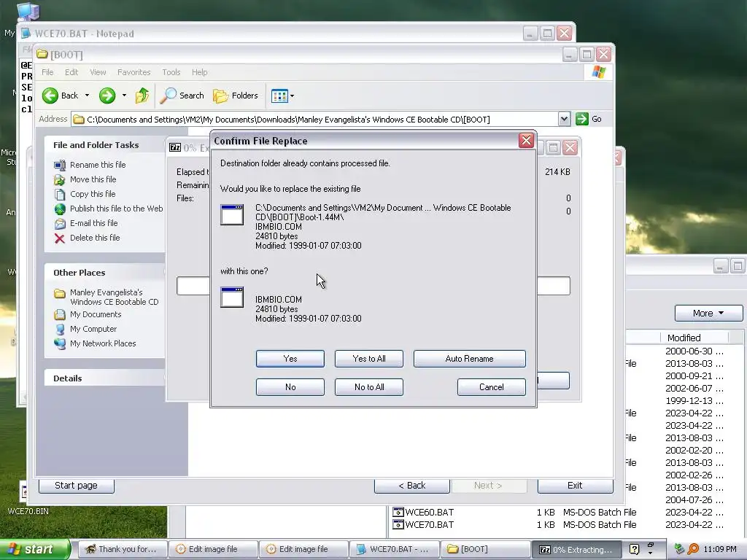
Task: Click Move this file task
Action: (x=93, y=179)
